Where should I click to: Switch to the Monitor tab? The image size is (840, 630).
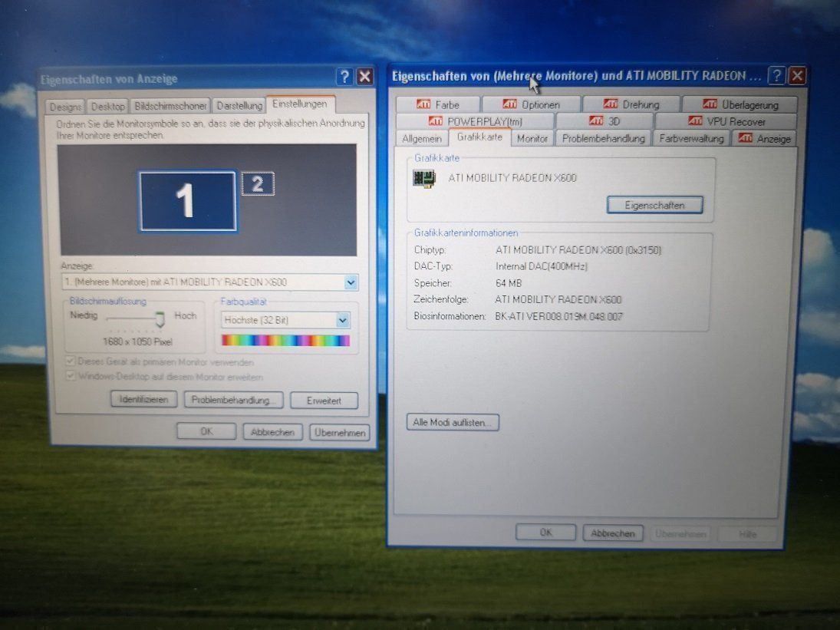tap(532, 139)
